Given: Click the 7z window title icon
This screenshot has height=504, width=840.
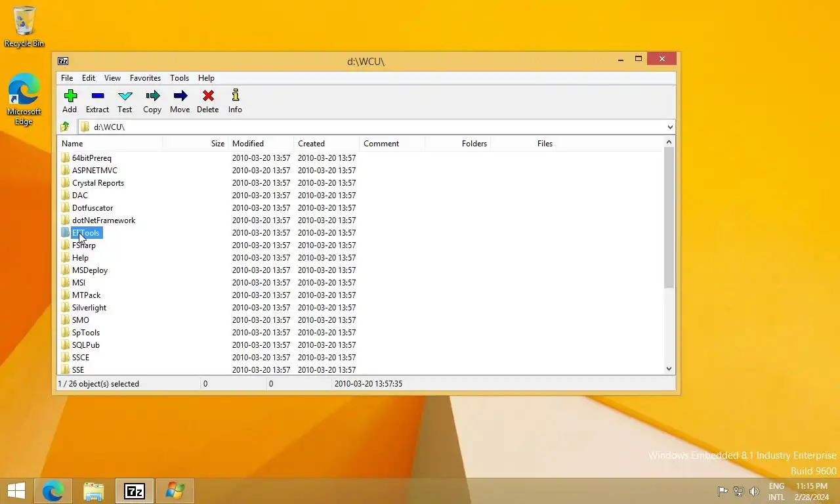Looking at the screenshot, I should pos(63,61).
